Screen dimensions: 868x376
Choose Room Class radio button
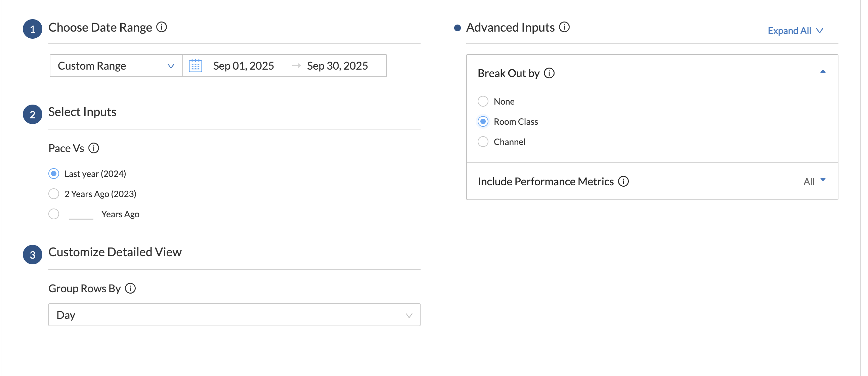[x=483, y=121]
